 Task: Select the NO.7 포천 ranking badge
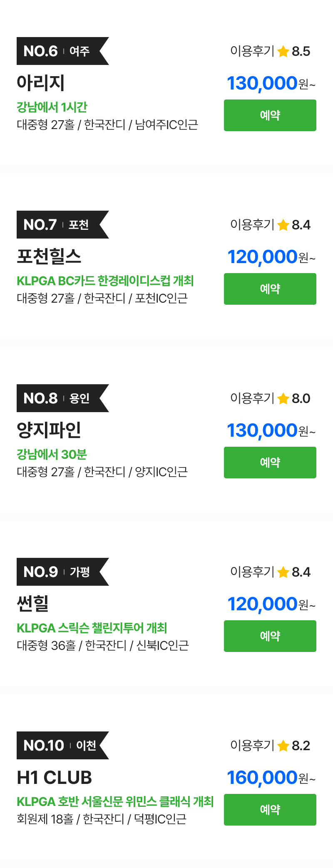(x=58, y=225)
